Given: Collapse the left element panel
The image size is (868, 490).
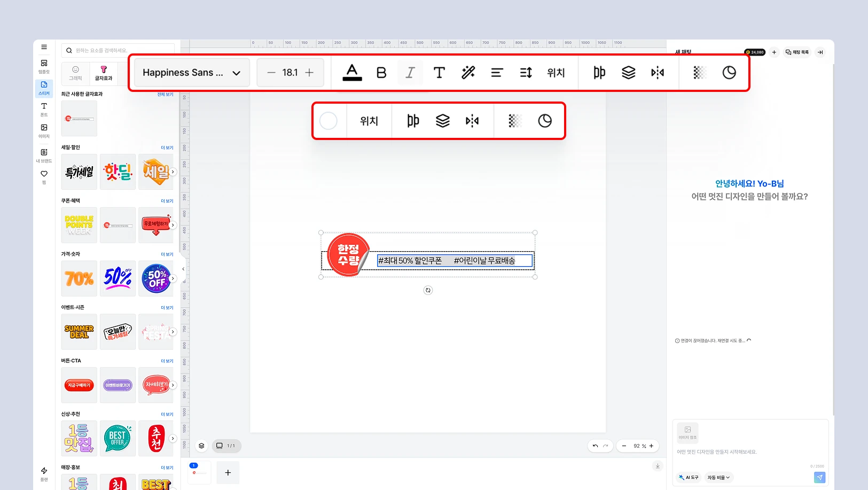Looking at the screenshot, I should click(183, 269).
